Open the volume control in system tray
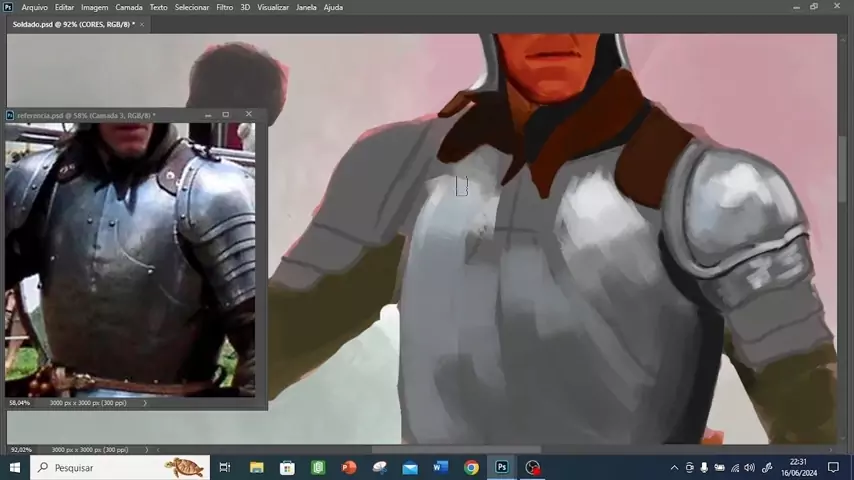The width and height of the screenshot is (854, 480). point(750,467)
